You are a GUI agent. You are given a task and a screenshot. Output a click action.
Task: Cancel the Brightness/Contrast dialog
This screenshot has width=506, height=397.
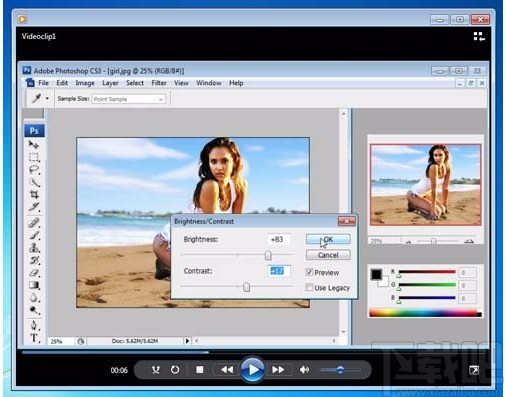coord(328,255)
